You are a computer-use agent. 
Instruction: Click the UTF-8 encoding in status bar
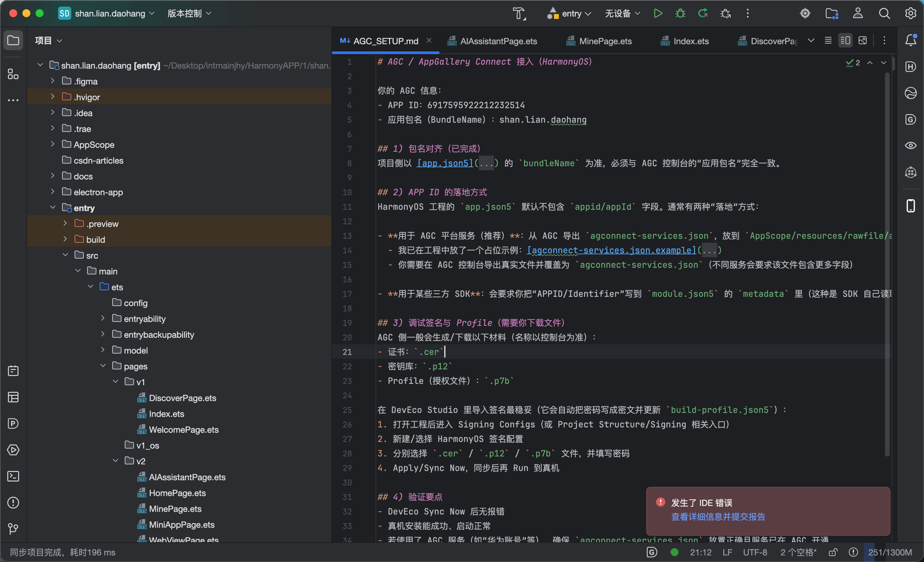click(755, 552)
